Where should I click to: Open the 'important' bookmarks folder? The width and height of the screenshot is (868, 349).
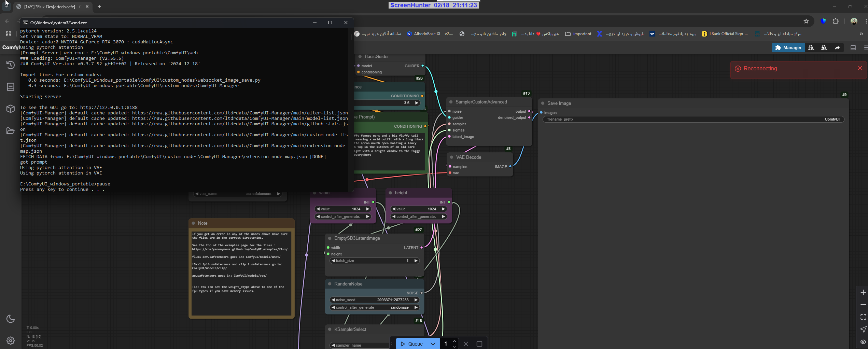coord(578,34)
